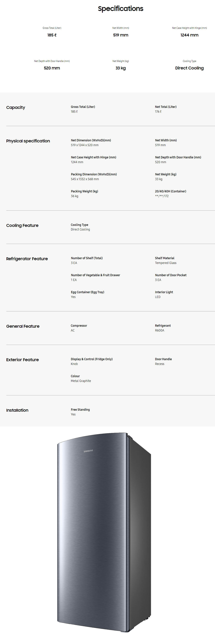Click the 185 ℓ gross total summary value
The height and width of the screenshot is (644, 215).
[52, 35]
